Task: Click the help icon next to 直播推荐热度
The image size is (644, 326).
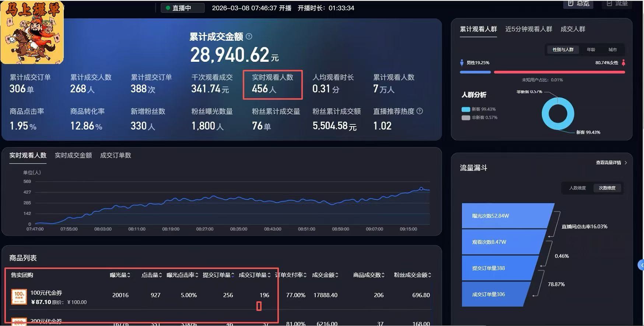Action: 420,111
